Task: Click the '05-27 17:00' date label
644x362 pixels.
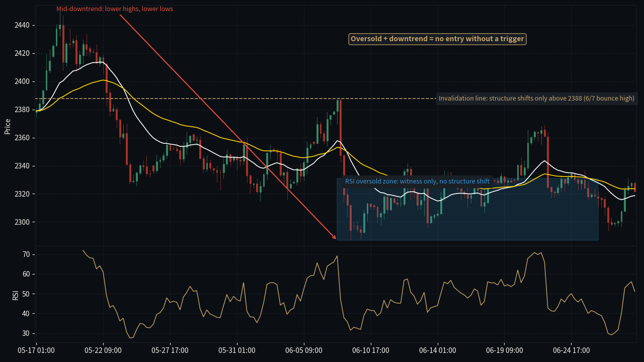Action: pyautogui.click(x=170, y=350)
